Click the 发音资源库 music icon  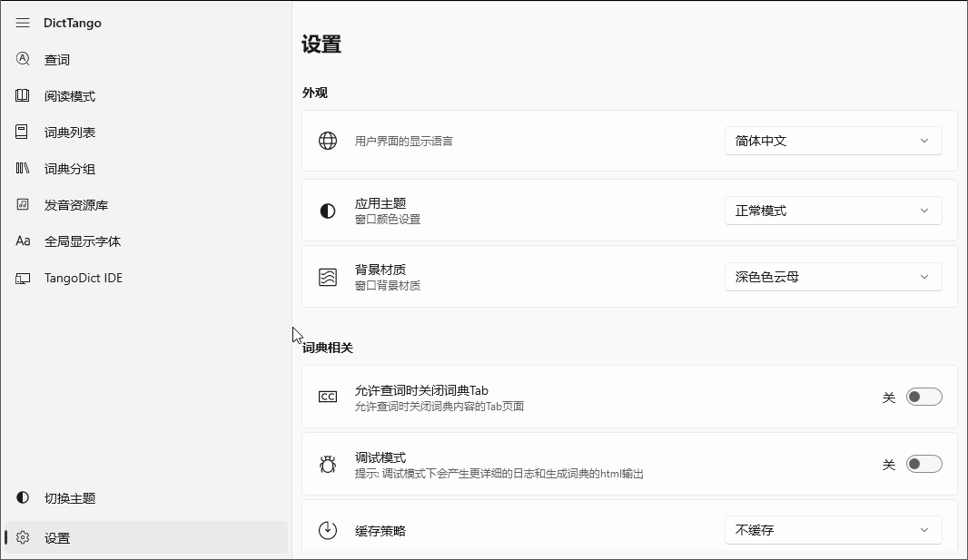coord(22,204)
